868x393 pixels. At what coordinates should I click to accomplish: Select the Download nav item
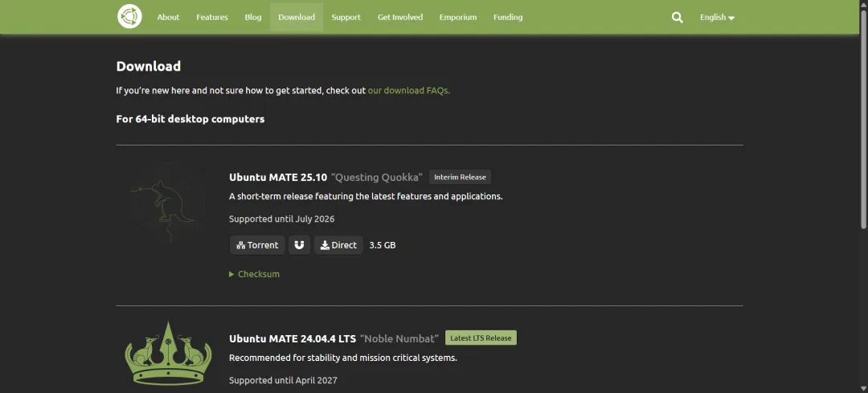[297, 17]
